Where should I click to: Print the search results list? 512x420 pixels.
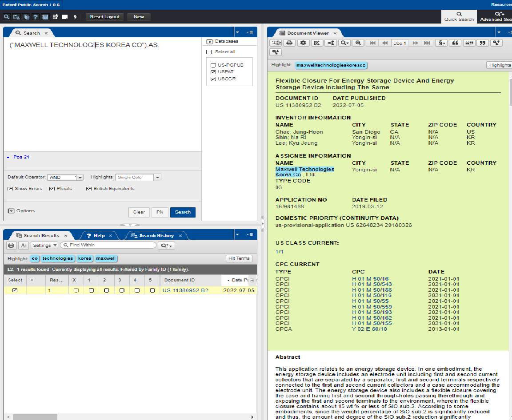coord(11,245)
